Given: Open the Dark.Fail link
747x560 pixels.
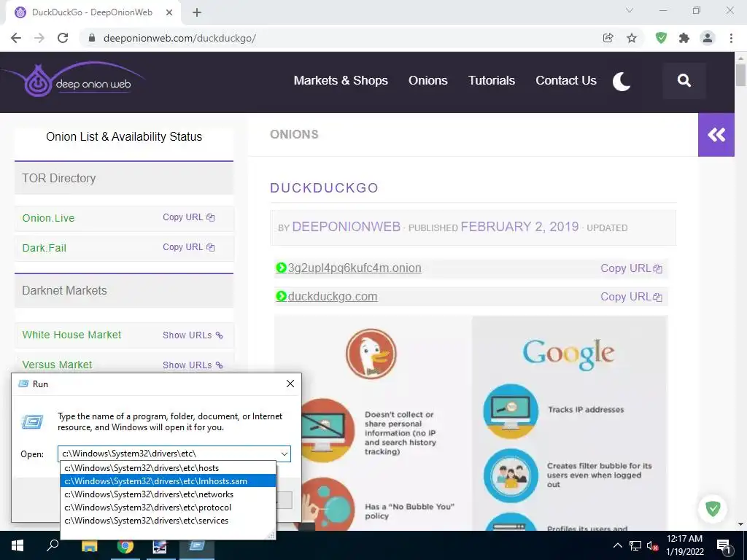Looking at the screenshot, I should pyautogui.click(x=44, y=248).
